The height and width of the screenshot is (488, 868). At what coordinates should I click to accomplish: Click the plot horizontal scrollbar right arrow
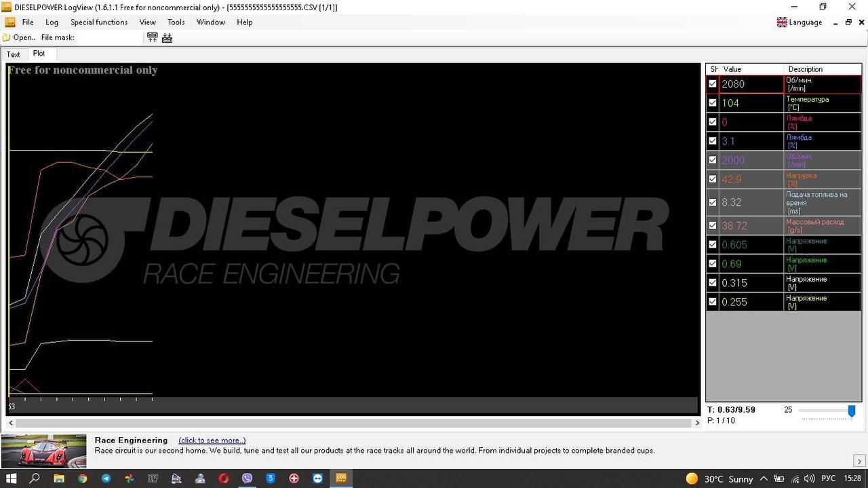click(698, 423)
